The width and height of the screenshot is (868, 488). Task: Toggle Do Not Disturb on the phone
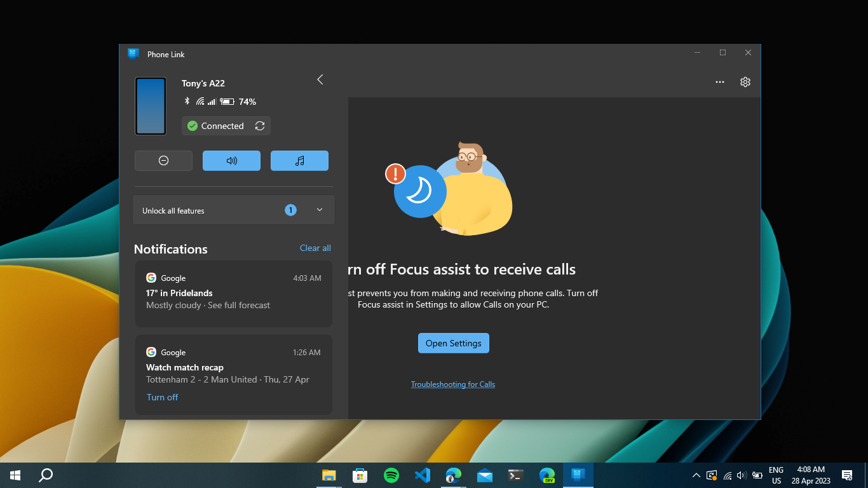click(x=163, y=161)
